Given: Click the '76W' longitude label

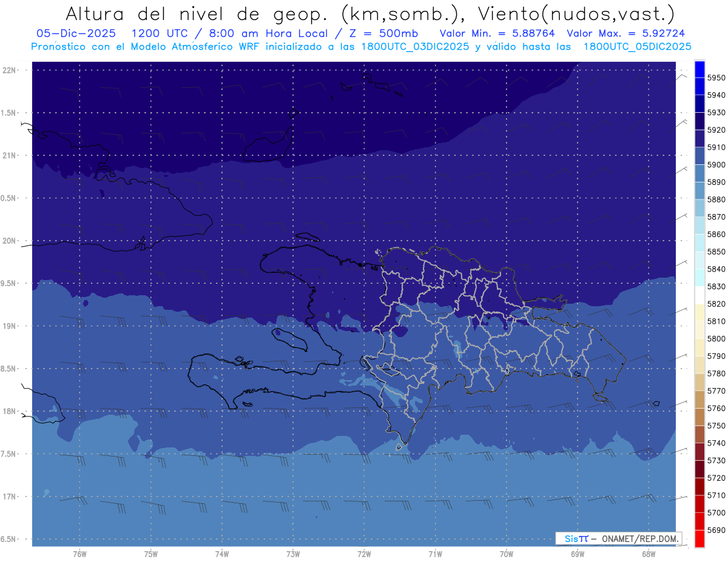Looking at the screenshot, I should [x=79, y=554].
